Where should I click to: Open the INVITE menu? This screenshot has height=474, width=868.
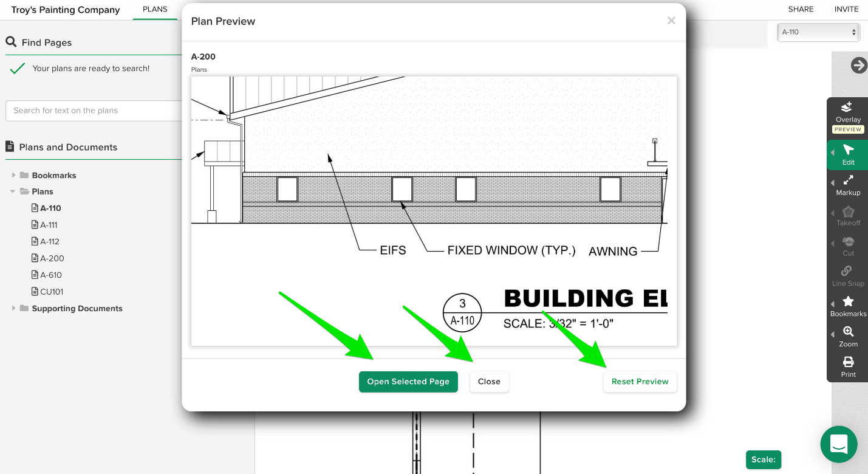coord(846,9)
